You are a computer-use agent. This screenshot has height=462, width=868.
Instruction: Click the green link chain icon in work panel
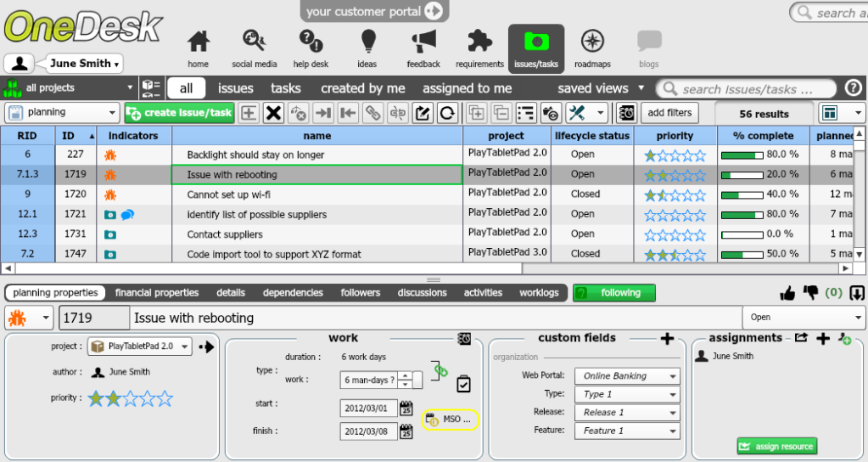tap(440, 370)
